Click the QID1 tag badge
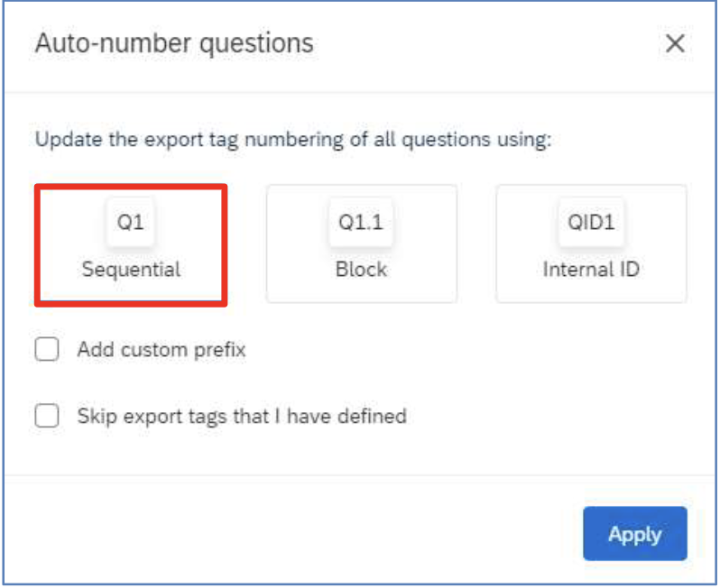 tap(592, 222)
